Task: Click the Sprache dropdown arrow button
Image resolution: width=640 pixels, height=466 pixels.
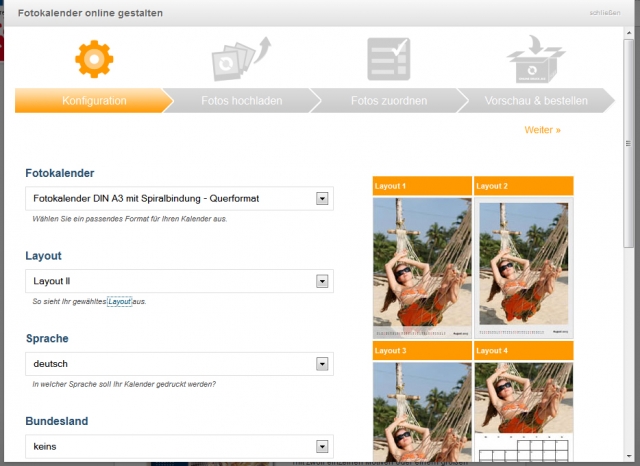Action: point(322,364)
